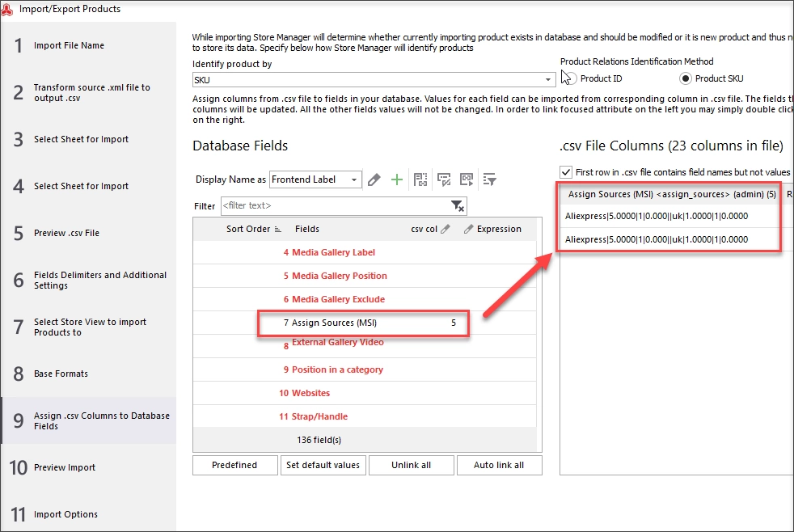Toggle First row contains field names checkbox
Viewport: 794px width, 532px height.
point(566,172)
